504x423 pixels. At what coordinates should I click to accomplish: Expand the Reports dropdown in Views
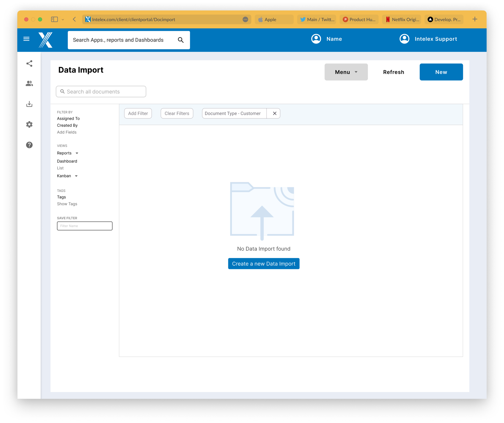tap(77, 153)
